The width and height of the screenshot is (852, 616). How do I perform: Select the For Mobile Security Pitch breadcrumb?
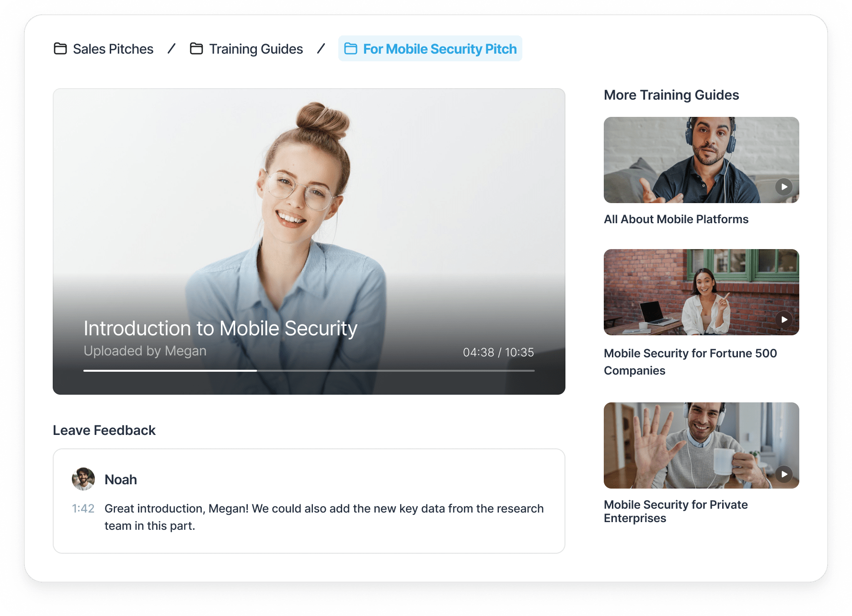point(439,49)
